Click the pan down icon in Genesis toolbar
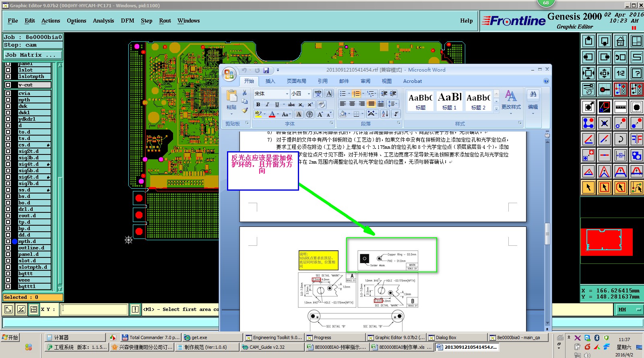 coord(605,41)
